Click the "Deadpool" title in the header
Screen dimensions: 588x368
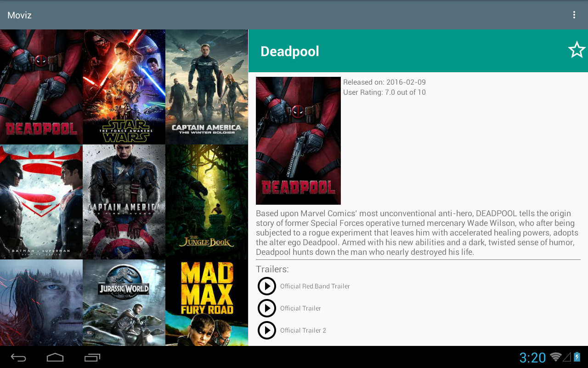tap(290, 52)
